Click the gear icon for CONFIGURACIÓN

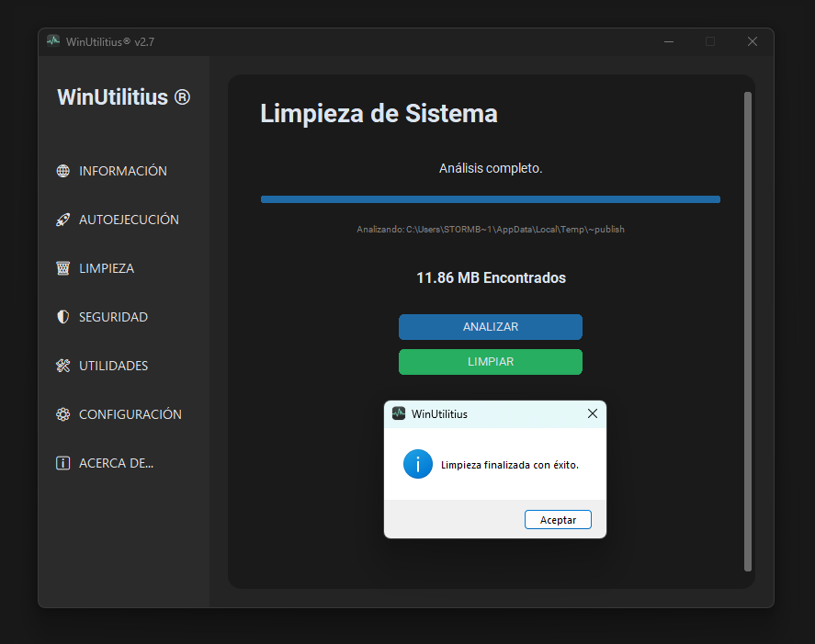pos(62,414)
